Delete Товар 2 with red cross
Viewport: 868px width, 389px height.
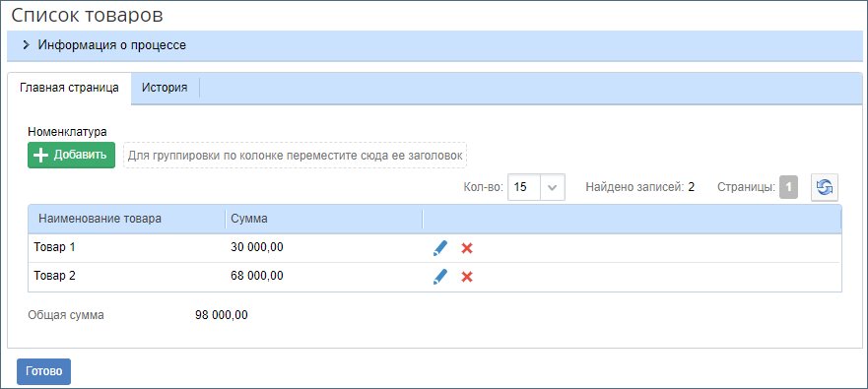pyautogui.click(x=467, y=277)
